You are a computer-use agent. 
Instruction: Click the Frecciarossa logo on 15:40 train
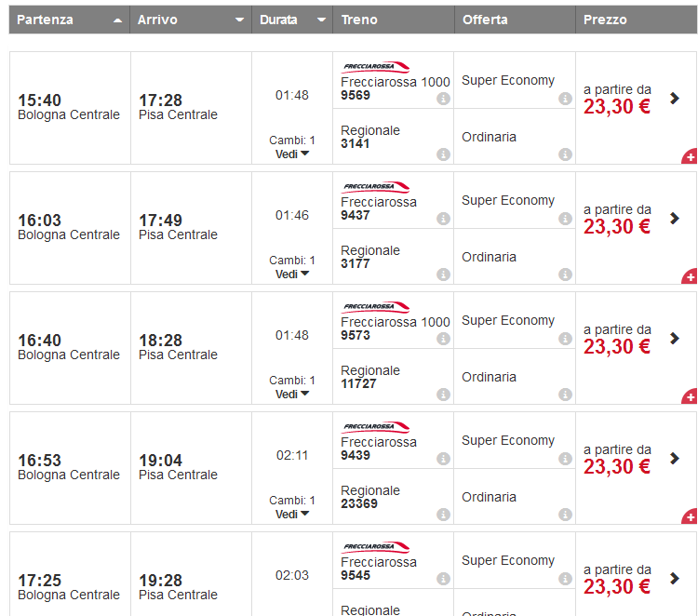[376, 67]
